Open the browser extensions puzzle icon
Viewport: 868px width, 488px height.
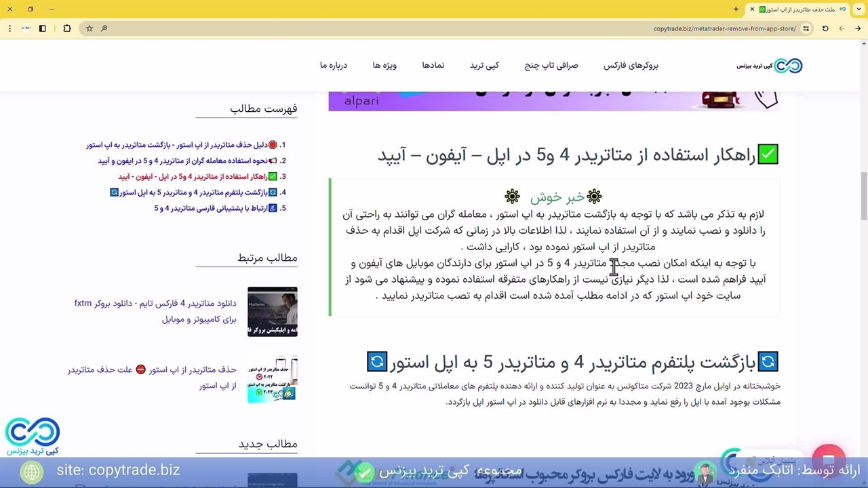pyautogui.click(x=66, y=28)
